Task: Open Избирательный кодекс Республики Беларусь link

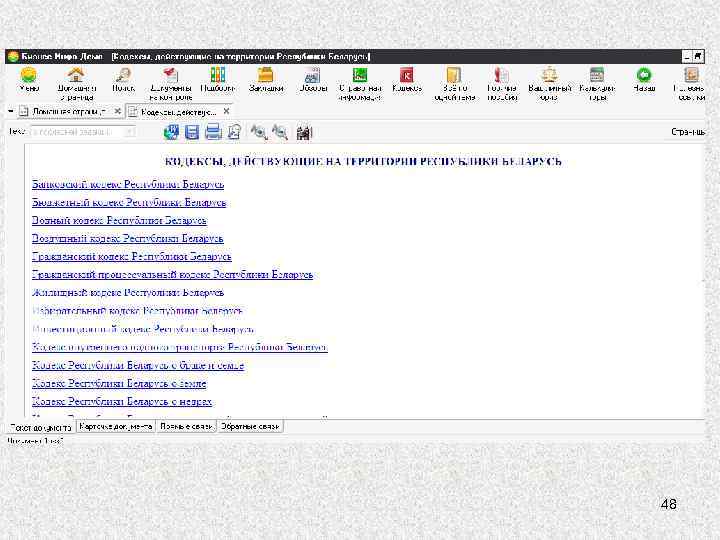Action: (x=137, y=311)
